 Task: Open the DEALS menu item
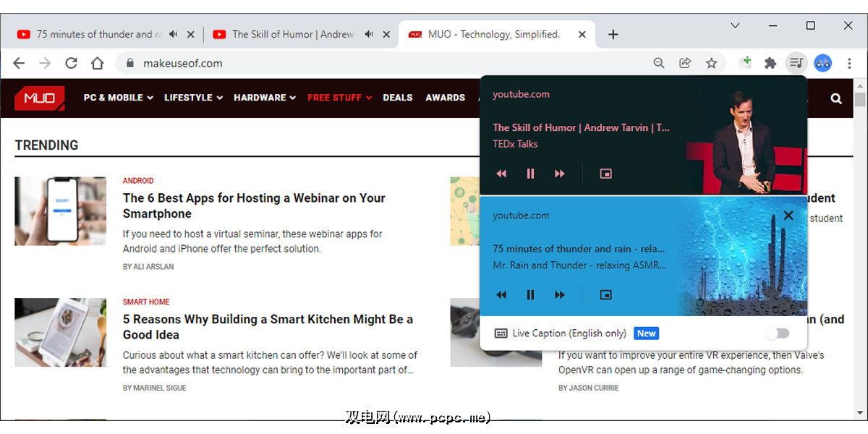[398, 98]
